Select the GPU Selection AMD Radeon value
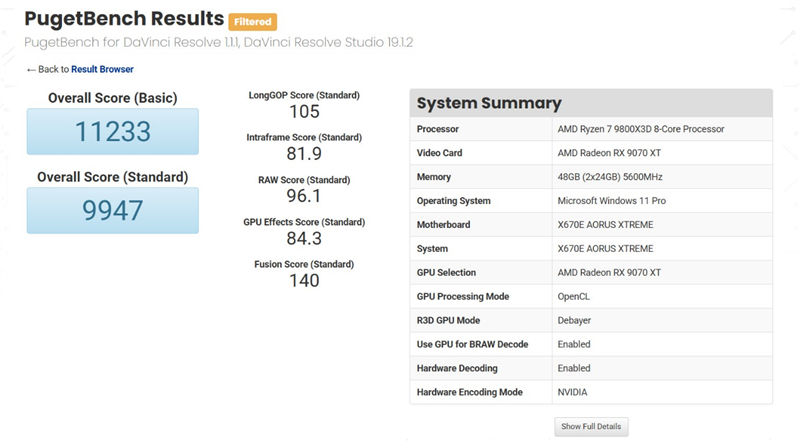The width and height of the screenshot is (800, 441). click(609, 273)
